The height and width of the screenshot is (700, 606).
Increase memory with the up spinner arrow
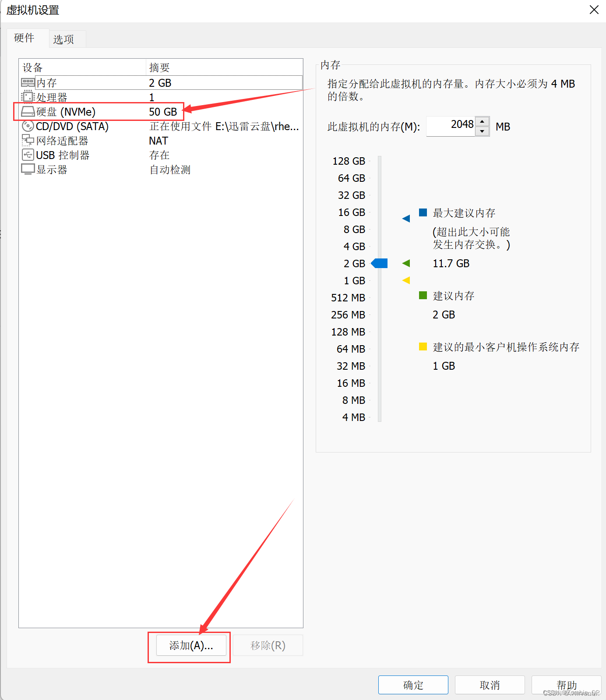482,121
